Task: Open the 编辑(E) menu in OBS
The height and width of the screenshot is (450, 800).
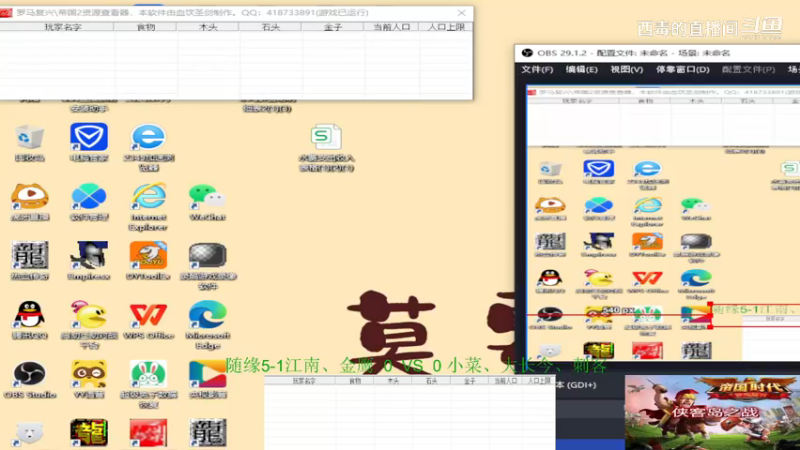Action: pos(582,69)
